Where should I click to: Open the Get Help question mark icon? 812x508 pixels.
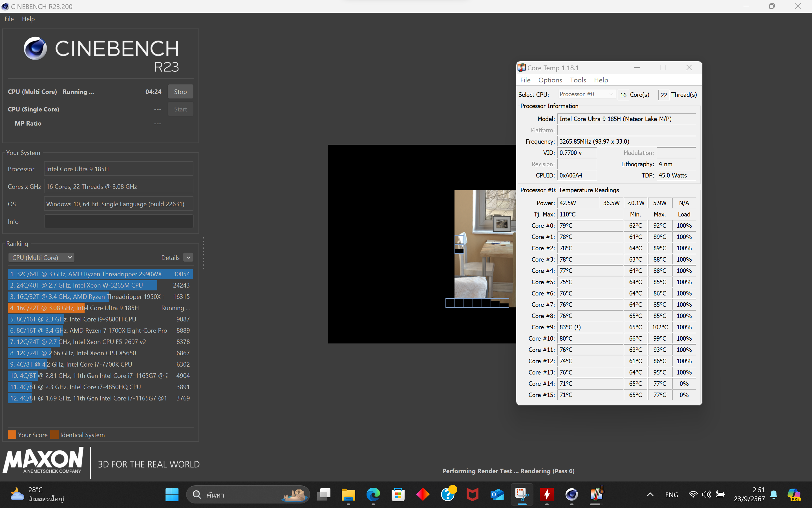[x=448, y=494]
